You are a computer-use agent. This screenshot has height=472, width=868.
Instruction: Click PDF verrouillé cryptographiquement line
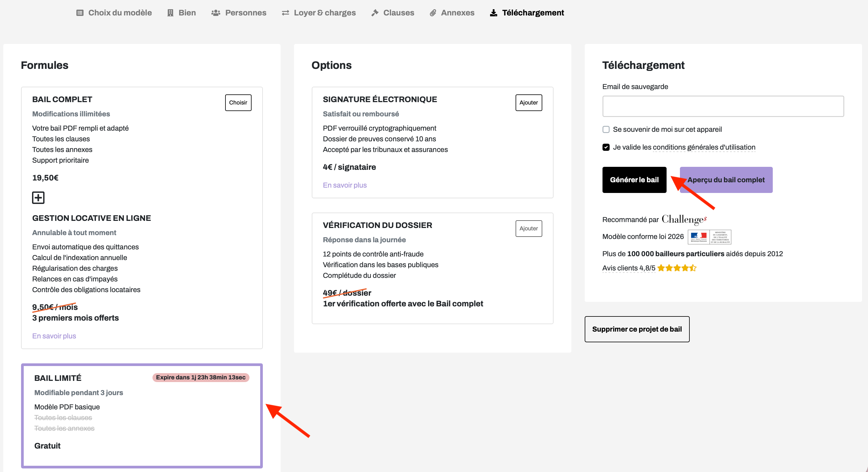[x=379, y=128]
